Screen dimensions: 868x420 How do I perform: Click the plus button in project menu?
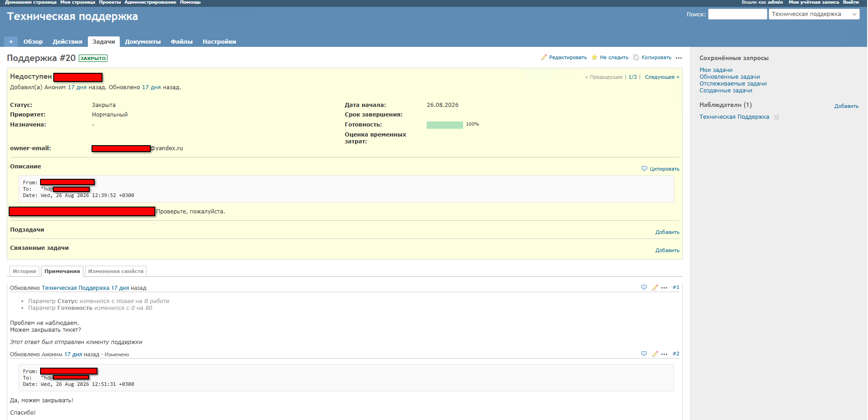tap(11, 41)
